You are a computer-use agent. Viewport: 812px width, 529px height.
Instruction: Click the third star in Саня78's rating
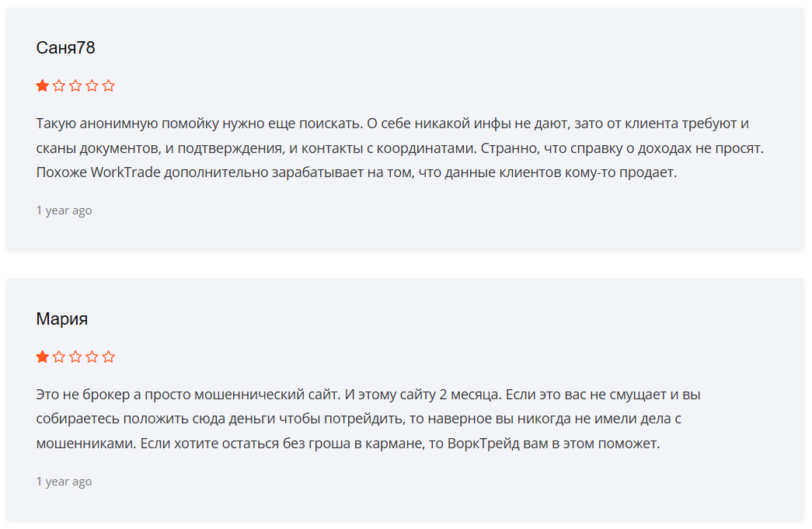pos(75,85)
